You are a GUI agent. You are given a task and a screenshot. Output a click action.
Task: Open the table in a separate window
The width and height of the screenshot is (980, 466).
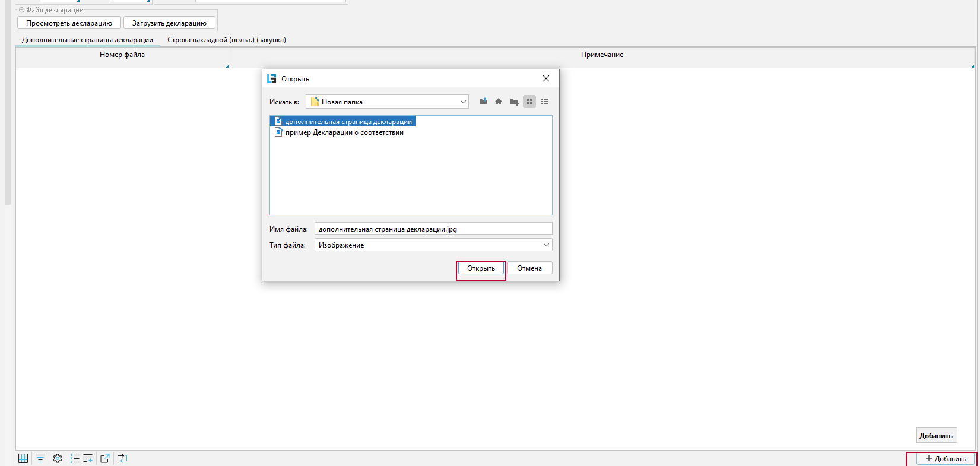pos(105,458)
